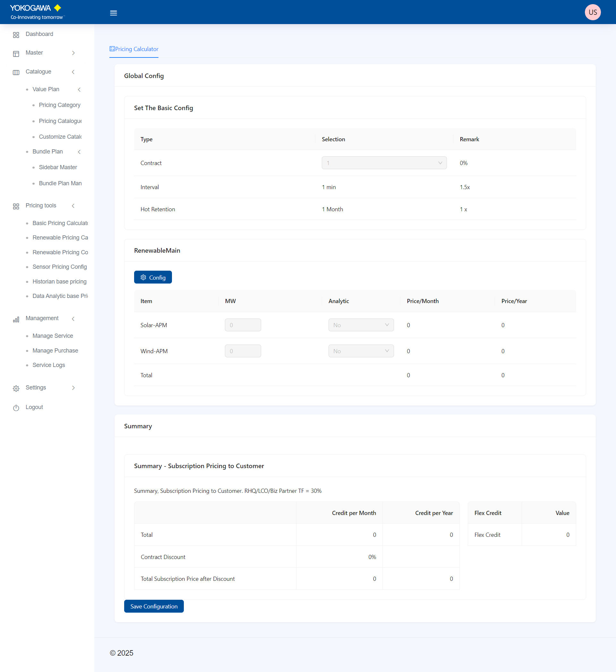This screenshot has width=616, height=672.
Task: Click the Logout power icon
Action: click(16, 407)
